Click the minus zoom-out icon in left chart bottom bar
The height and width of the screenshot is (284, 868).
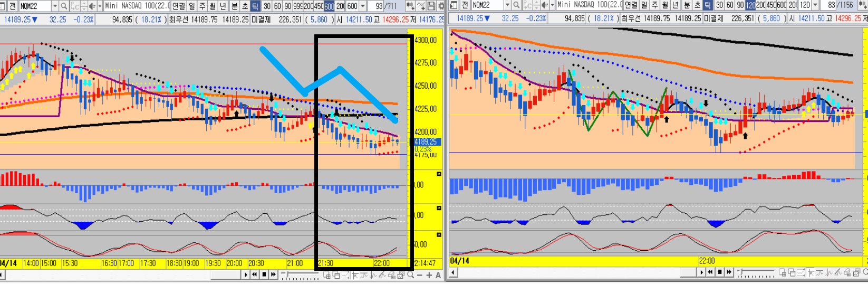coord(420,275)
